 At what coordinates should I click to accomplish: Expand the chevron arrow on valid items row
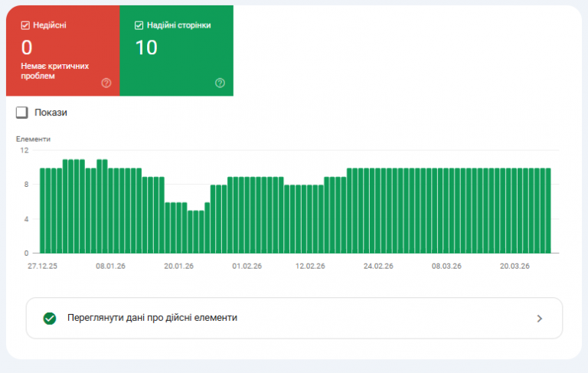pos(539,319)
